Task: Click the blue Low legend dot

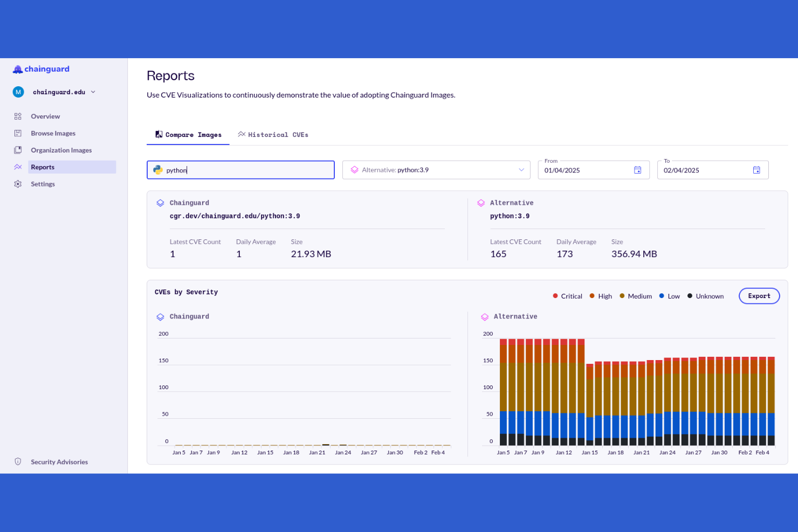Action: click(662, 296)
